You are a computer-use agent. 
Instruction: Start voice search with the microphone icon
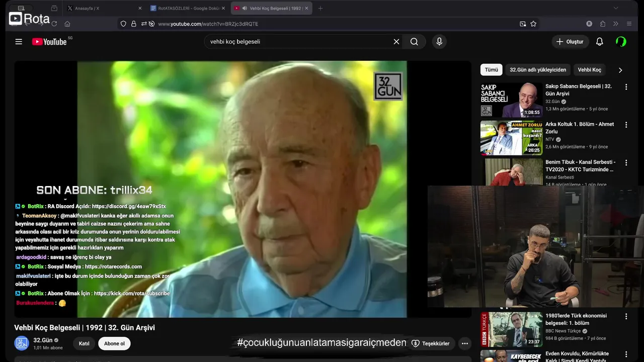[439, 42]
